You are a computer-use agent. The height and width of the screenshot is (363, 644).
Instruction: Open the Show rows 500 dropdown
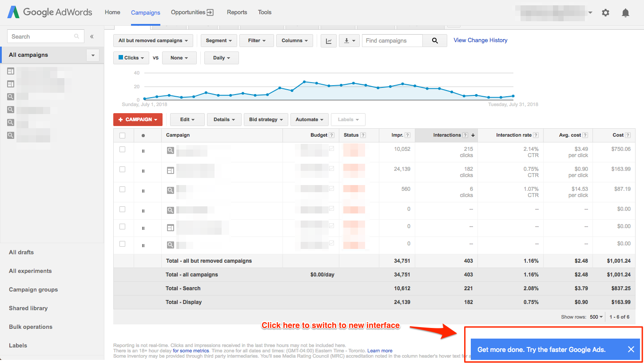tap(596, 317)
